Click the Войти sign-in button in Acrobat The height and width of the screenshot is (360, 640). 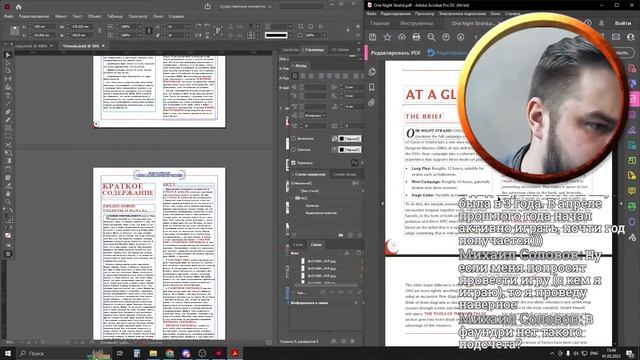[x=623, y=23]
